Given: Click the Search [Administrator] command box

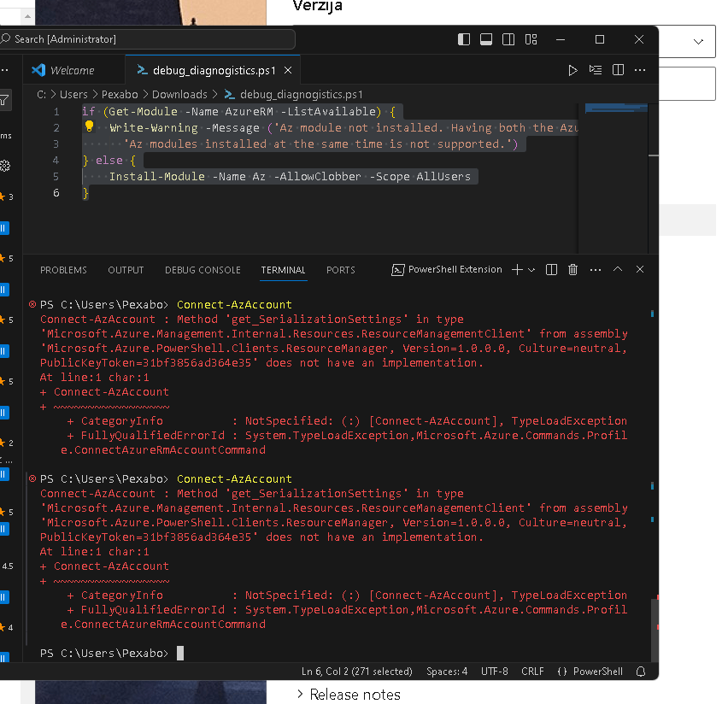Looking at the screenshot, I should click(147, 39).
